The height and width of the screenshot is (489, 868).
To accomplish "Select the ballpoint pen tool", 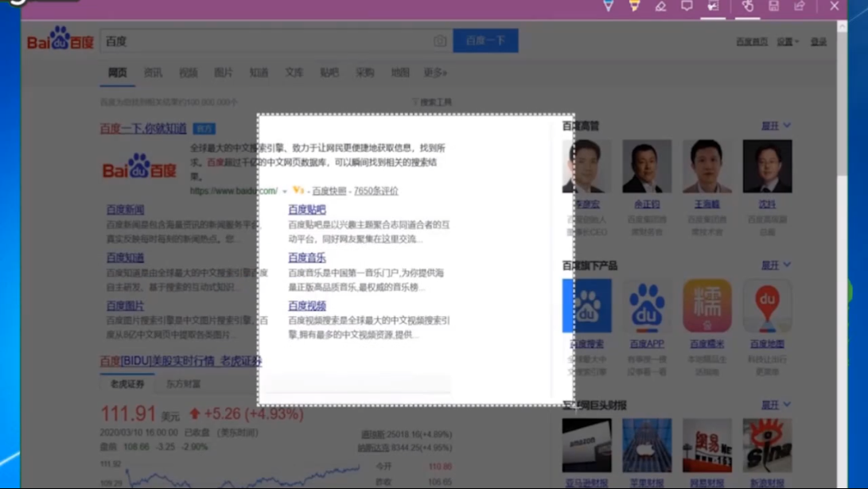I will 609,6.
